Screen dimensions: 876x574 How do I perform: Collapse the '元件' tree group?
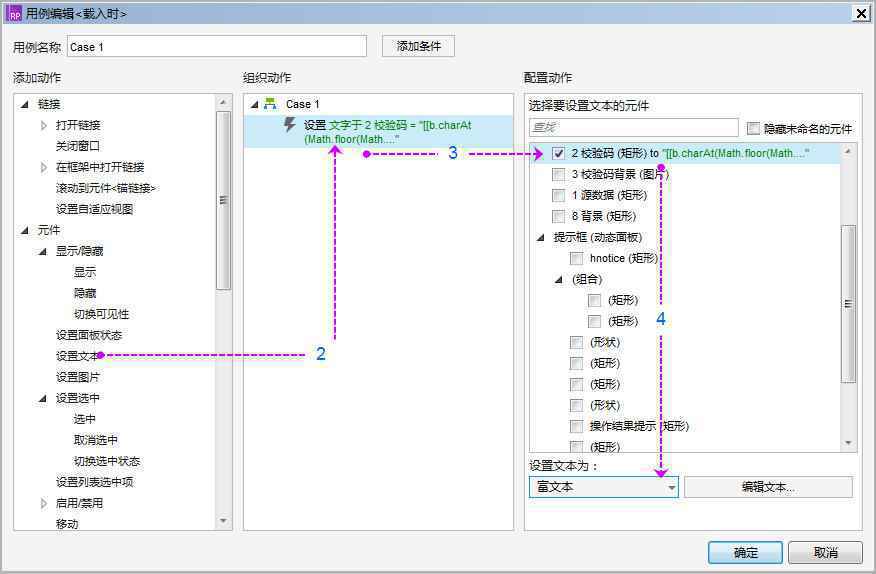[25, 230]
